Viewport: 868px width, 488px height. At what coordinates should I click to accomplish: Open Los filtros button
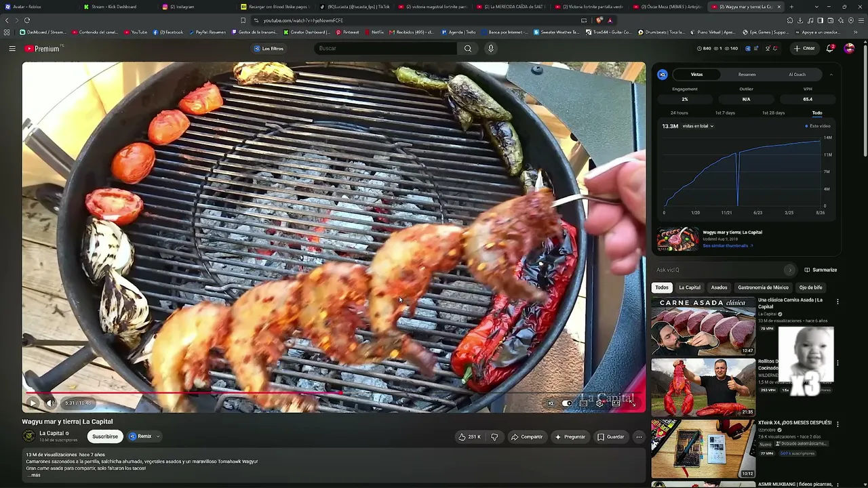[269, 49]
